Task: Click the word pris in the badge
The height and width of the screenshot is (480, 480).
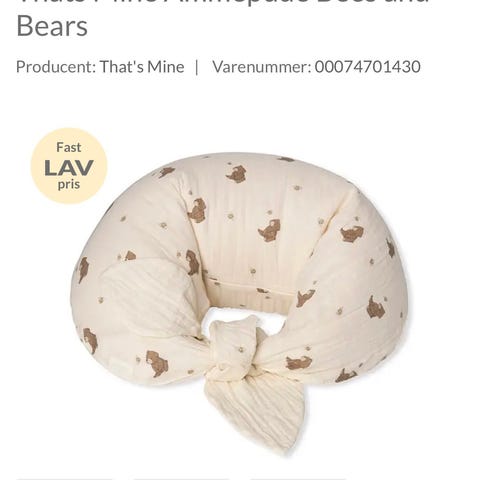Action: [x=69, y=185]
